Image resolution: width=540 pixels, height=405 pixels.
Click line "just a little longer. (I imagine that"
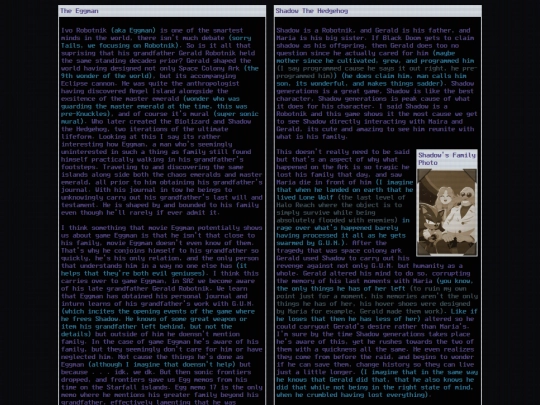click(377, 372)
